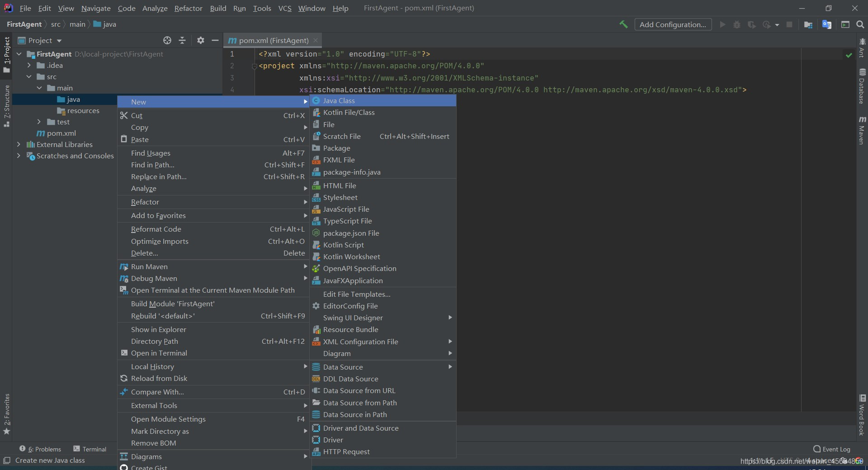Open the Word Book tool window
The width and height of the screenshot is (868, 470).
[x=862, y=415]
